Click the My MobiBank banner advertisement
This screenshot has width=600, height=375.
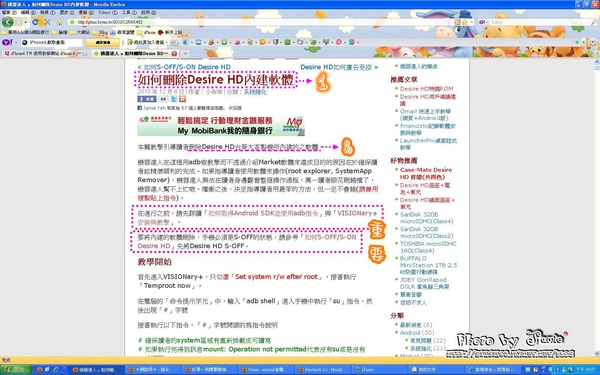(x=221, y=126)
